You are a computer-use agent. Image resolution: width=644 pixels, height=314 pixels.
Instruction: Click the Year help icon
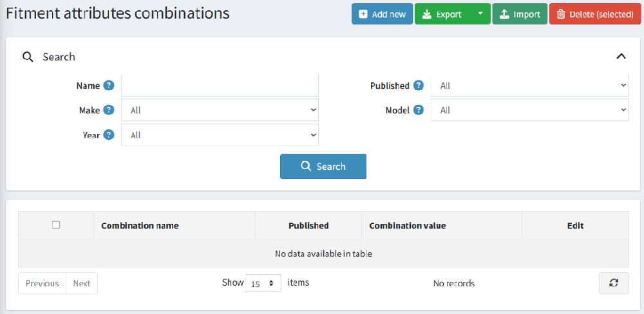[108, 134]
